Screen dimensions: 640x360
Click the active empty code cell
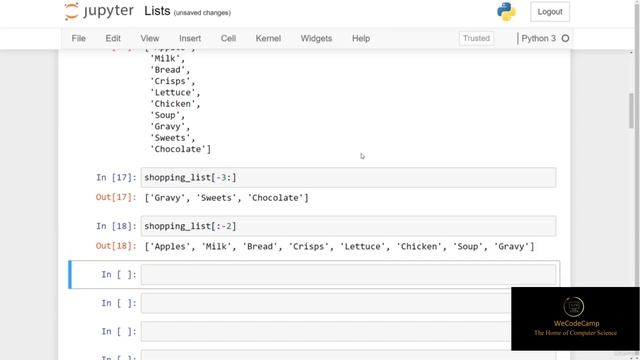[348, 275]
